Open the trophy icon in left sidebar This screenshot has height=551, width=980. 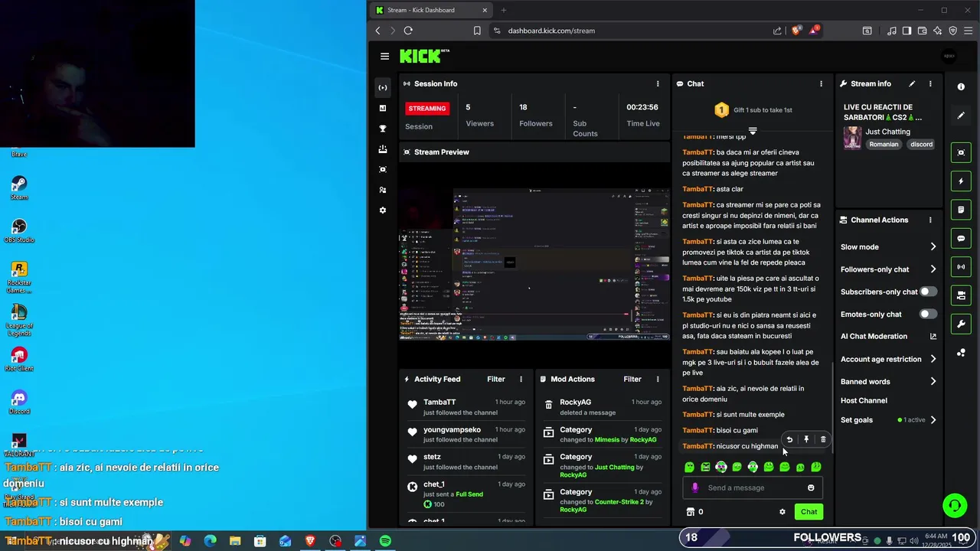coord(383,129)
